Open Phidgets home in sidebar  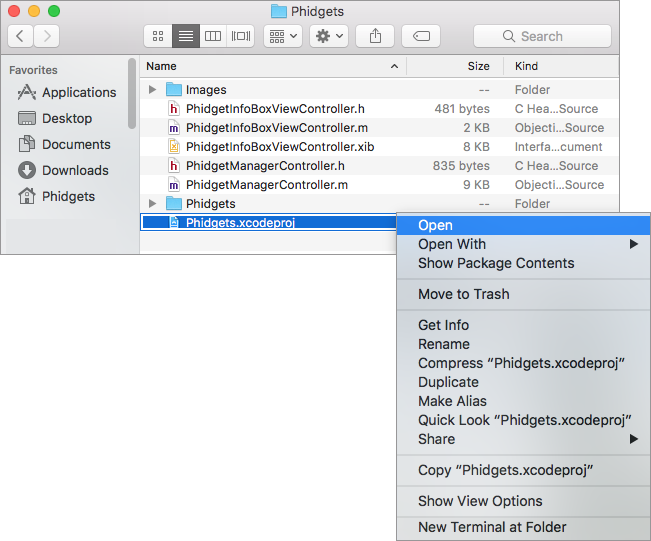coord(56,196)
